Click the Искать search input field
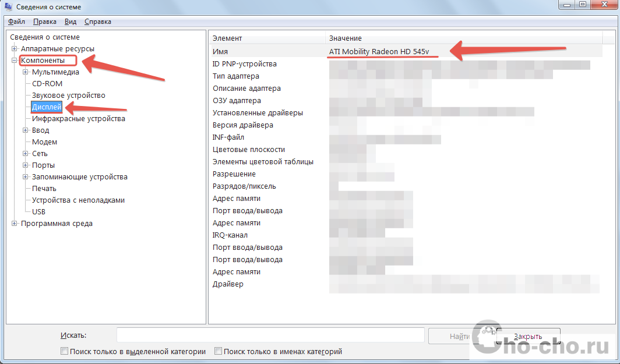This screenshot has height=364, width=620. [270, 335]
